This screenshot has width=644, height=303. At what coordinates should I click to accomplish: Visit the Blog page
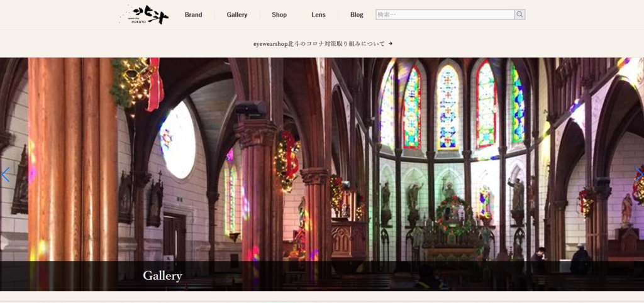click(x=357, y=15)
